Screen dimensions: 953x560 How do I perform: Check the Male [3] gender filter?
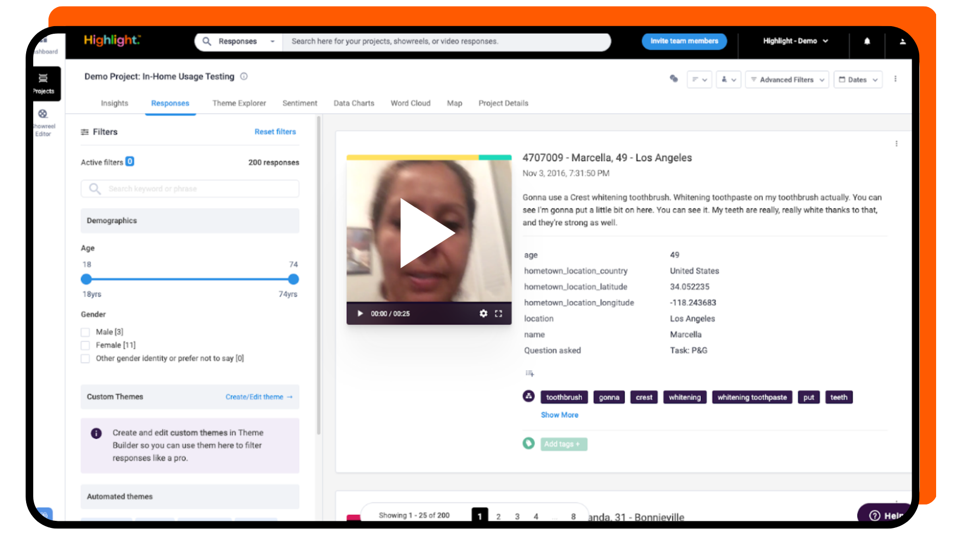[85, 332]
